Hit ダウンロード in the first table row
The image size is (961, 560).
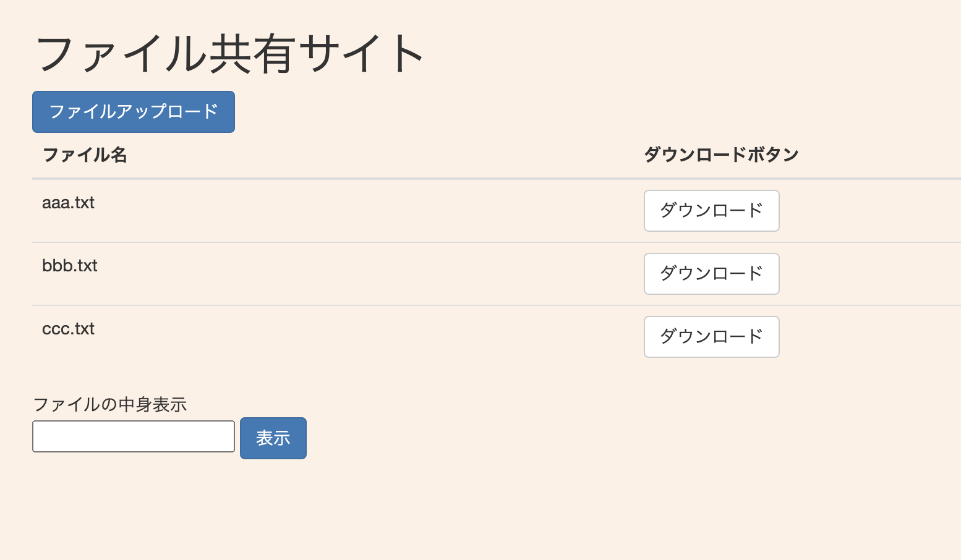[711, 211]
